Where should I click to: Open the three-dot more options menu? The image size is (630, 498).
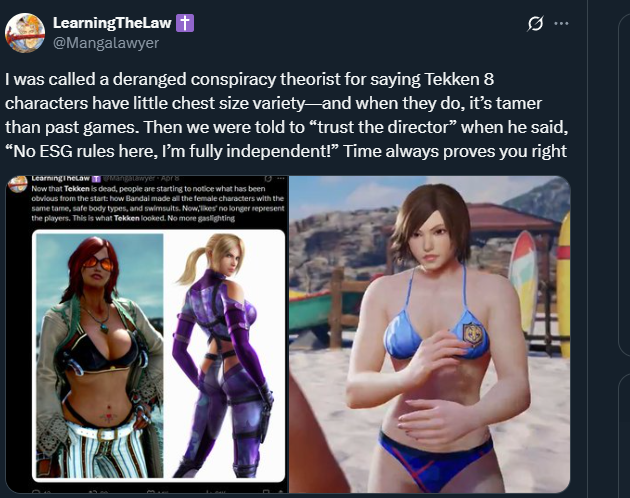[x=561, y=23]
